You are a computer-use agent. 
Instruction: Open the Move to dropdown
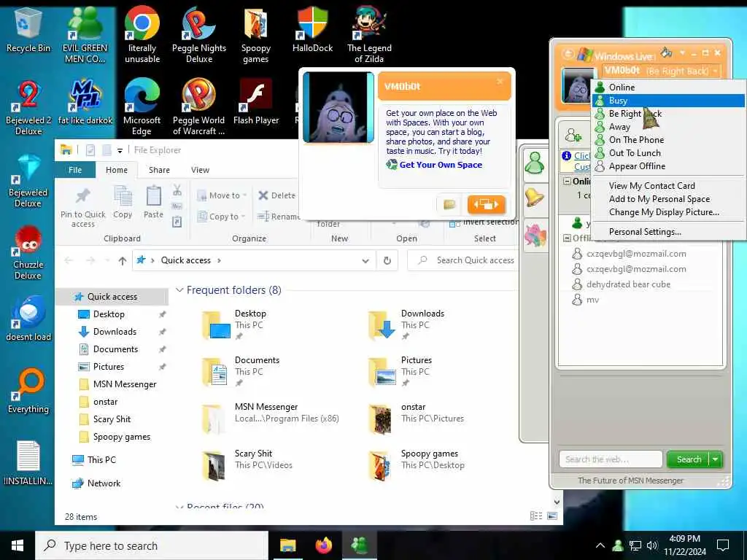click(x=222, y=195)
